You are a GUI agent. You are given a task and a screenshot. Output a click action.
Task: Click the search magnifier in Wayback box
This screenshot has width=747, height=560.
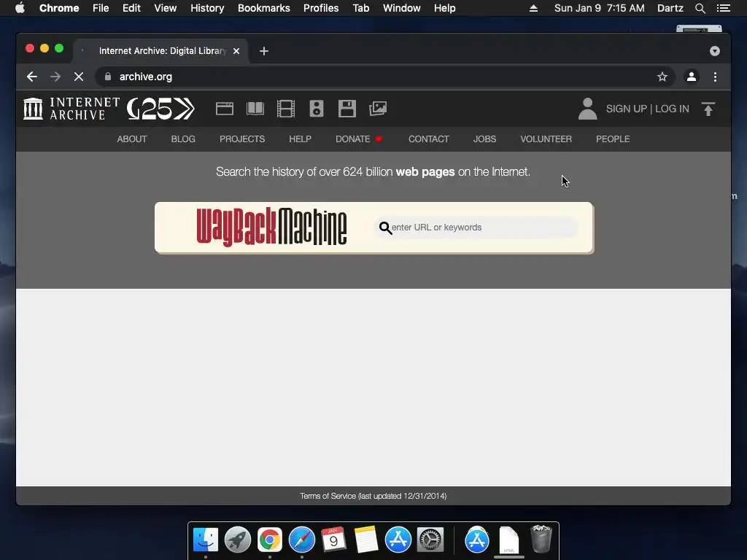(385, 227)
